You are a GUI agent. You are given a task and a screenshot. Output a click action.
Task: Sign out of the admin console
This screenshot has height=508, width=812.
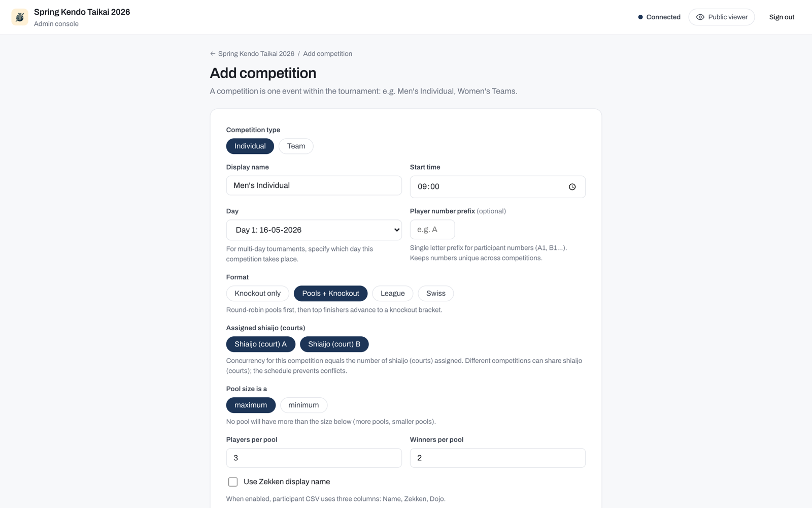[782, 17]
